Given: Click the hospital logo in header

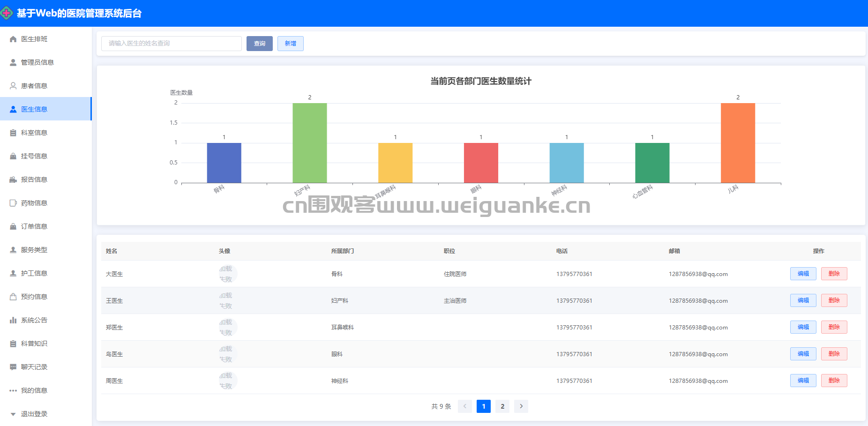Looking at the screenshot, I should pos(7,13).
